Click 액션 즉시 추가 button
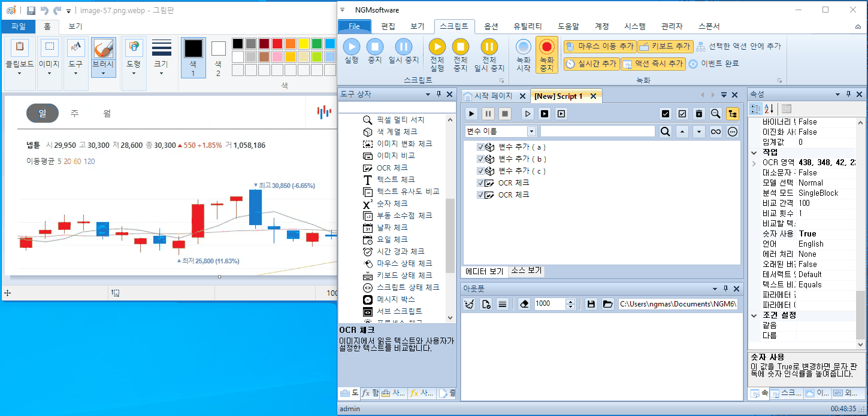 pos(652,63)
